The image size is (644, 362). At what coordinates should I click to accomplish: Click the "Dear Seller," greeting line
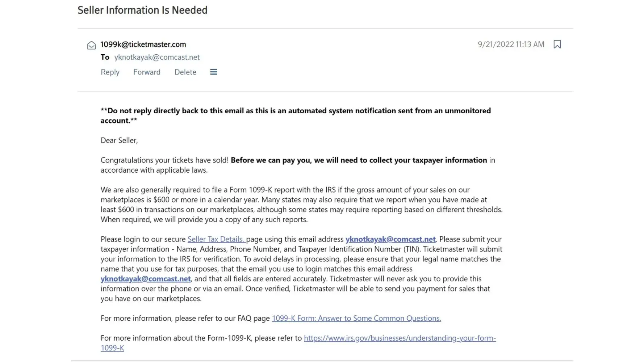point(119,140)
